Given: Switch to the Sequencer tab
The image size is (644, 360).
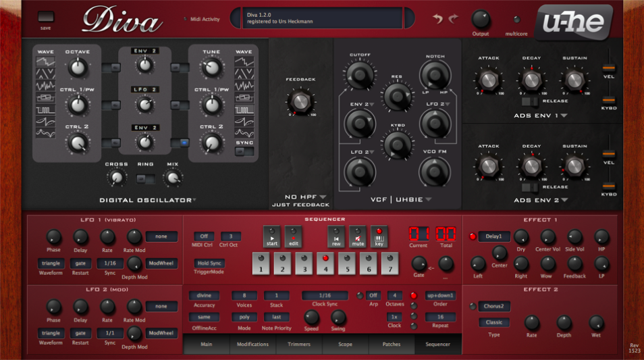Looking at the screenshot, I should pyautogui.click(x=438, y=344).
